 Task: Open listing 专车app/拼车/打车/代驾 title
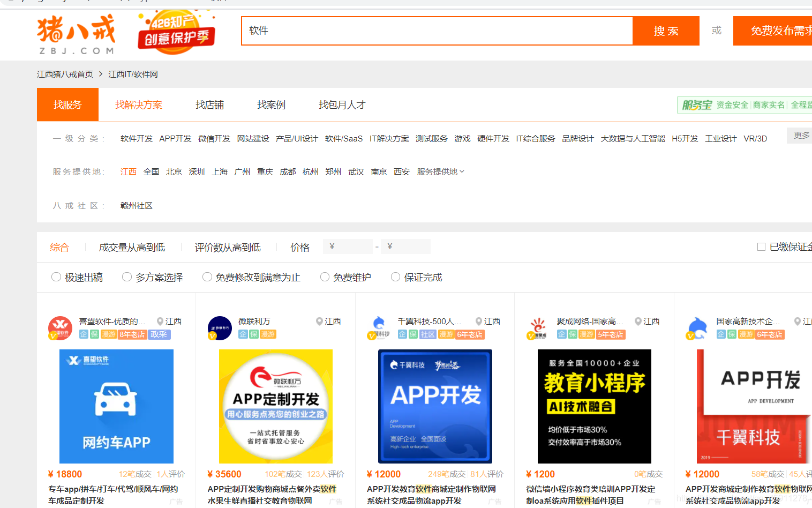(x=113, y=495)
